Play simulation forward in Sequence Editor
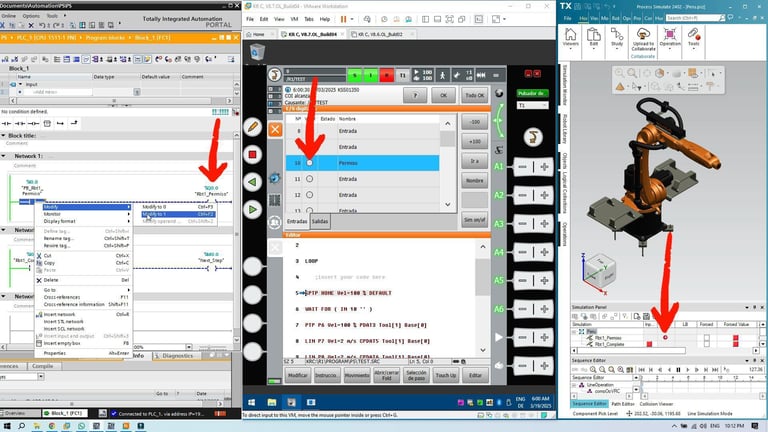The width and height of the screenshot is (768, 432). click(688, 370)
